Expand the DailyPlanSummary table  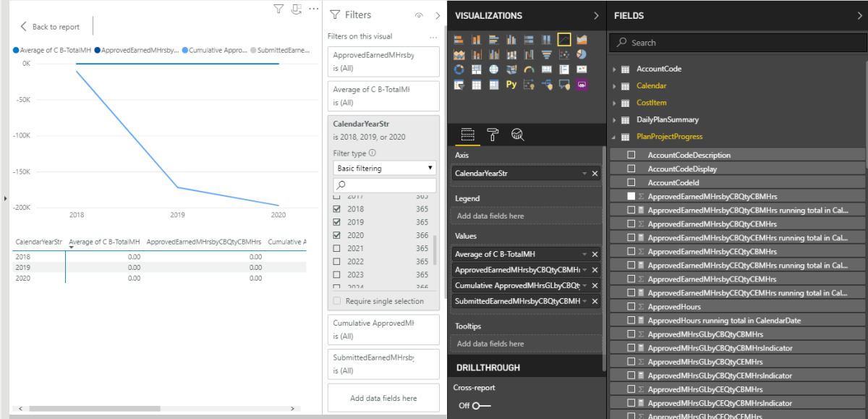click(615, 119)
